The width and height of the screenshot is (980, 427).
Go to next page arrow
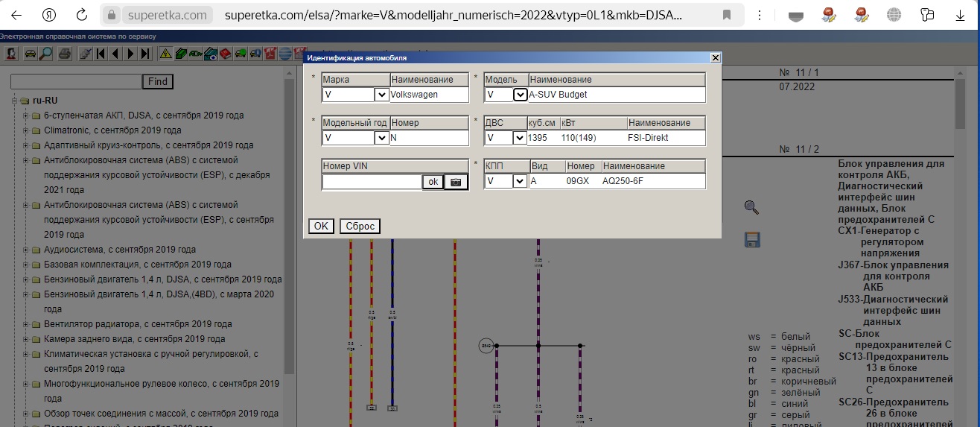(130, 54)
